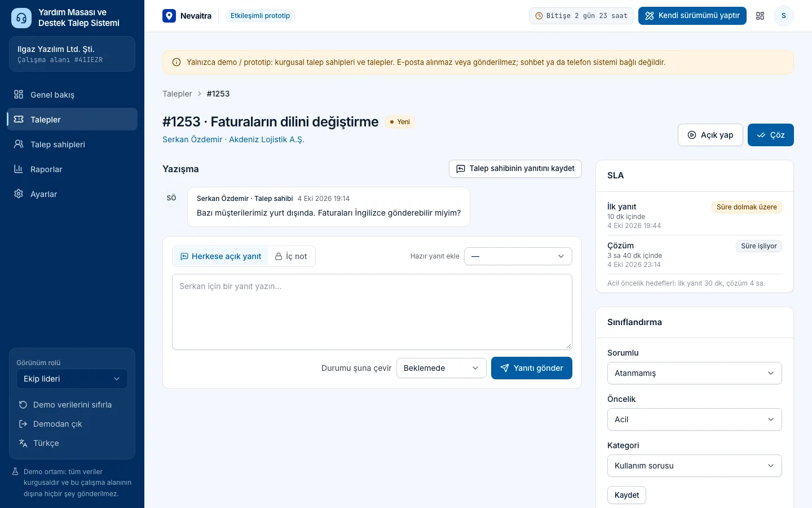
Task: Click Demo verilerini sıfırla
Action: coord(72,405)
